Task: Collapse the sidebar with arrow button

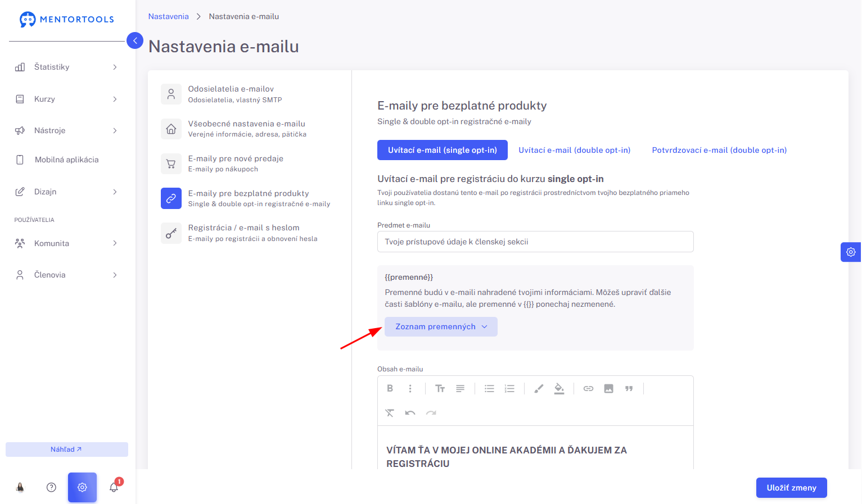Action: (x=135, y=40)
